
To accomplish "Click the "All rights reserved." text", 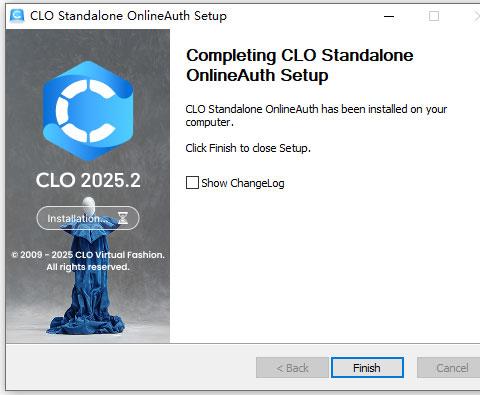I will coord(88,267).
